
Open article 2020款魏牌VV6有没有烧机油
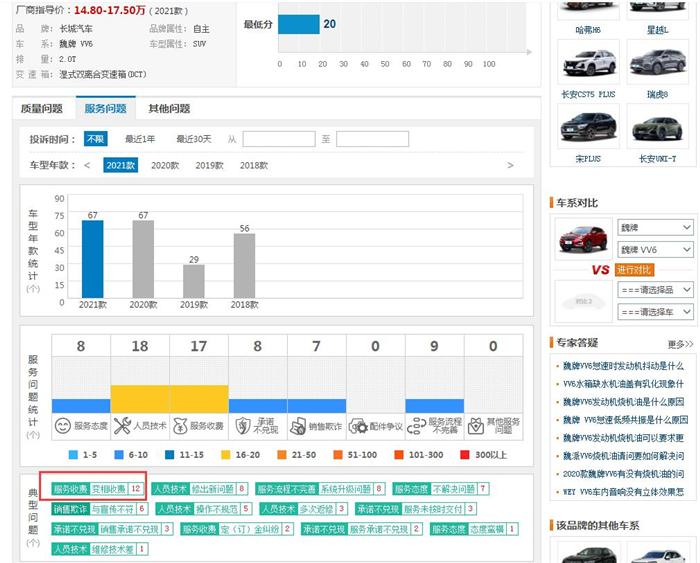click(x=623, y=474)
